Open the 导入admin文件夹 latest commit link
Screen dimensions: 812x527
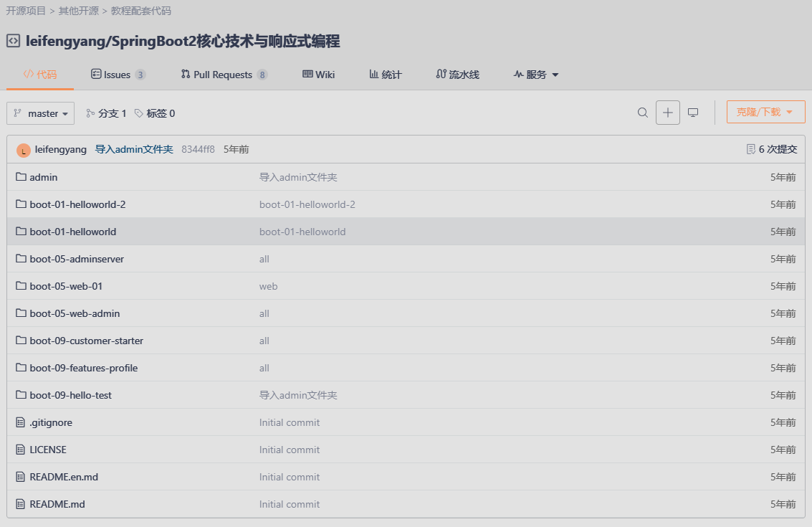pos(134,149)
